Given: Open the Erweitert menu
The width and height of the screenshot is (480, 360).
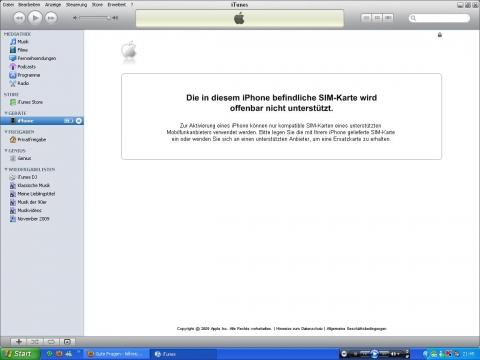Looking at the screenshot, I should [117, 5].
